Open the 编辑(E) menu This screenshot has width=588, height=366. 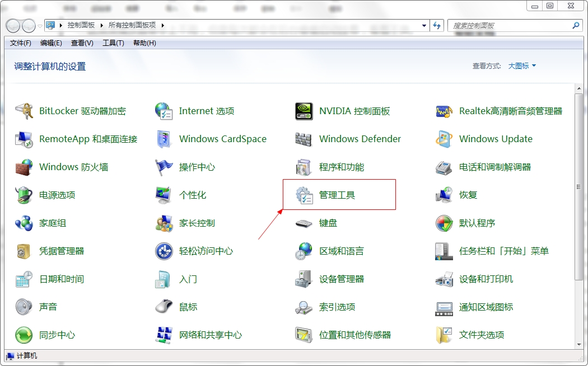point(51,43)
